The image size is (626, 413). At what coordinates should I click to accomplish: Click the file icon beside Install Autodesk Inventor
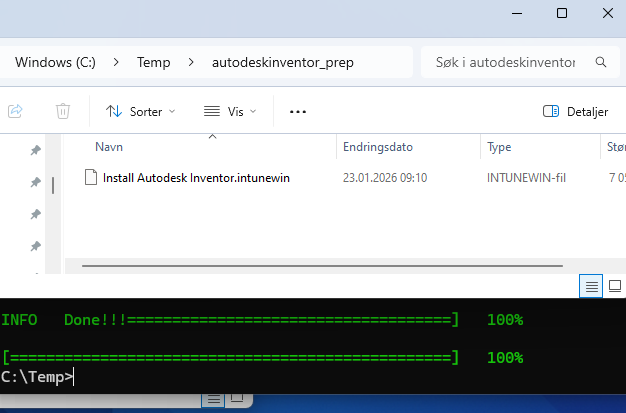point(92,177)
